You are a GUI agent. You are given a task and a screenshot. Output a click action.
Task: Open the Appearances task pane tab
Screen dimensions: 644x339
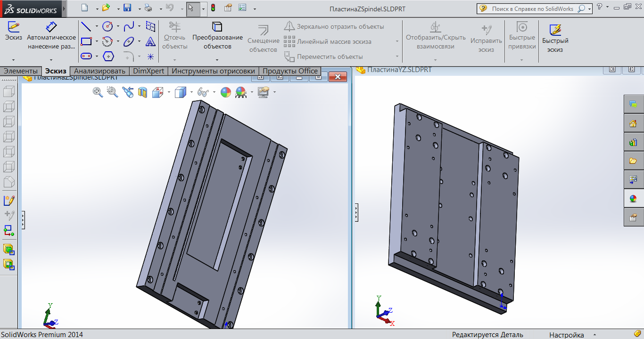633,198
